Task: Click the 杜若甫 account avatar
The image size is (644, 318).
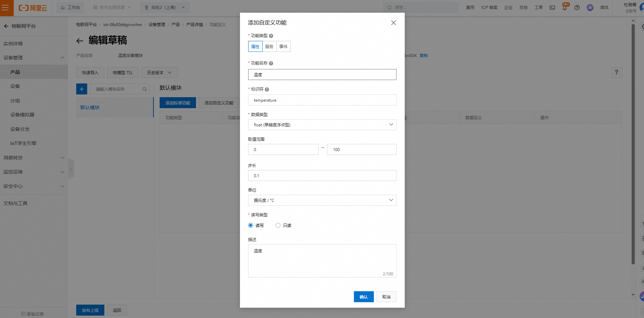Action: [x=630, y=7]
